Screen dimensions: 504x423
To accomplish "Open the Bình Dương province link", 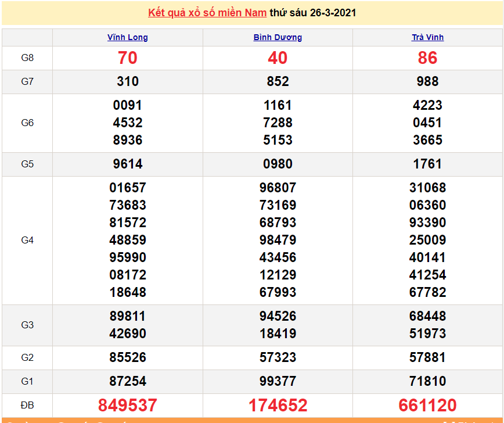I will (x=278, y=37).
